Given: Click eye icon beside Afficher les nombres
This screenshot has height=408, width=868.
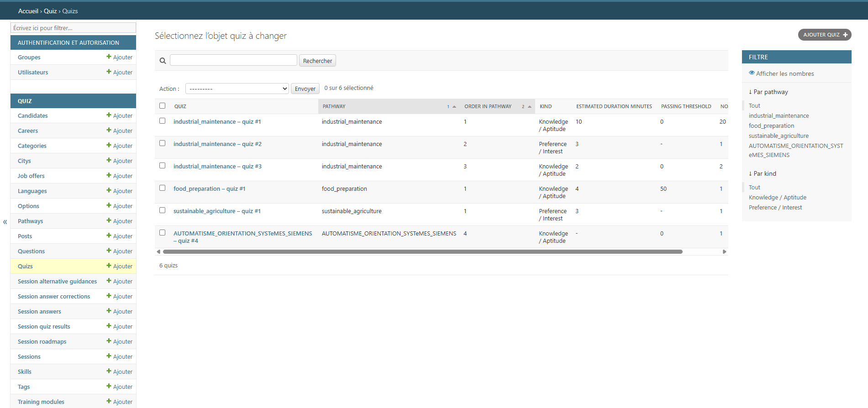Looking at the screenshot, I should coord(752,73).
